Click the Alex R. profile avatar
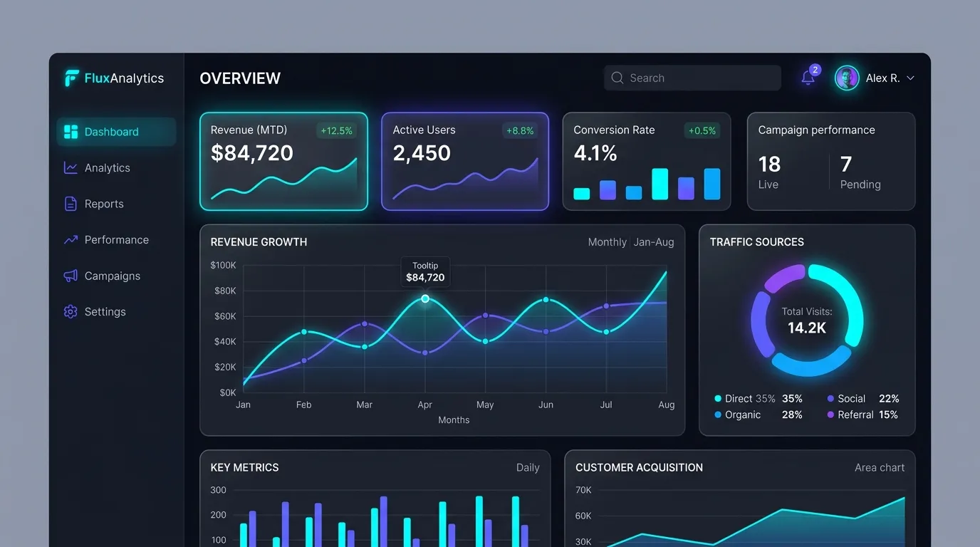Viewport: 980px width, 547px height. 847,78
